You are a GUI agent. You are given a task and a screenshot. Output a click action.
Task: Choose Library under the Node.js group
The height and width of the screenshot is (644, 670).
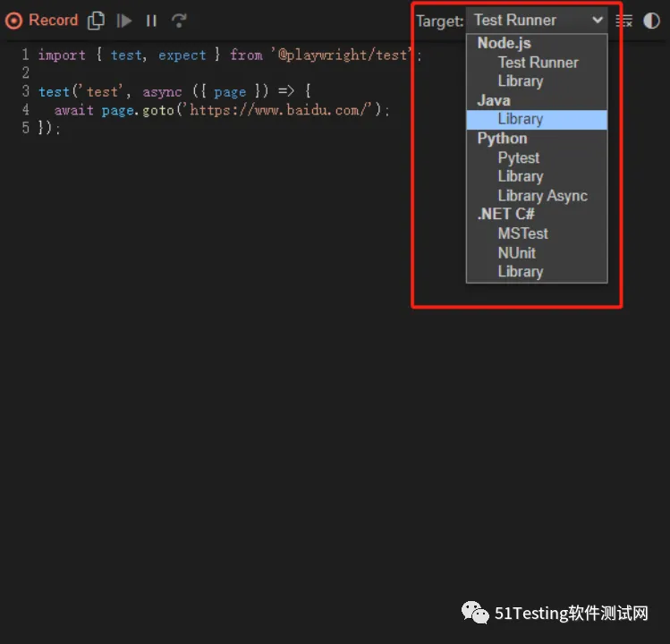click(x=520, y=81)
